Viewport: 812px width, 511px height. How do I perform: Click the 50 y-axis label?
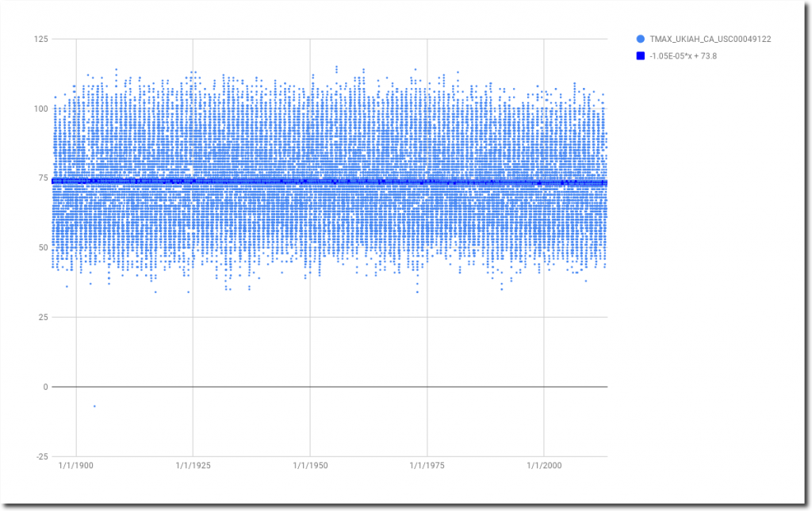(x=42, y=248)
